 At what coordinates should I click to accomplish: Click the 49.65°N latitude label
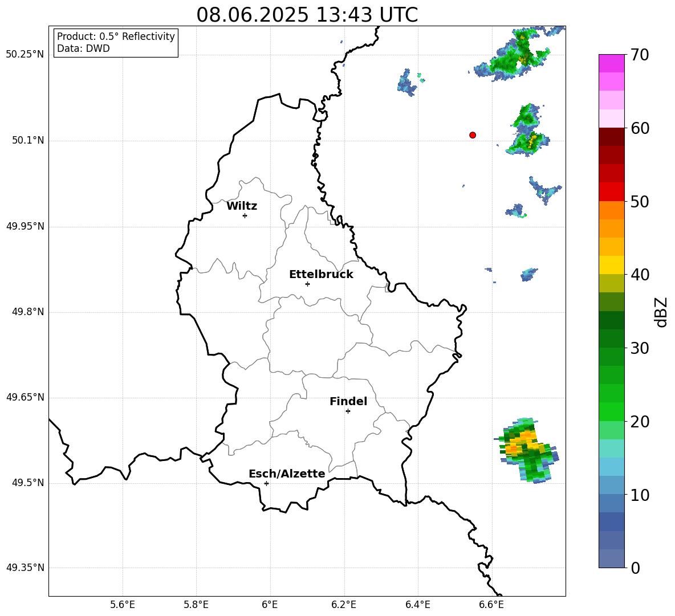point(25,397)
